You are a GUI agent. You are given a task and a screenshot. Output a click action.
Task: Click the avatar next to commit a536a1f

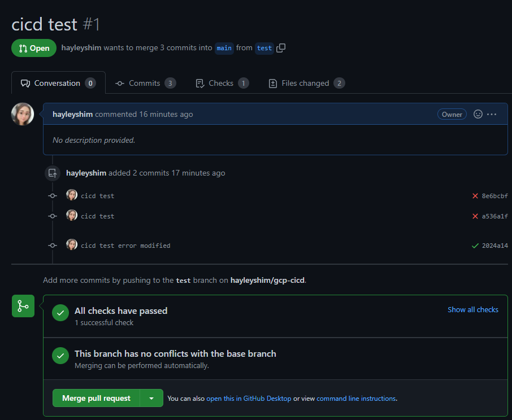(x=72, y=215)
